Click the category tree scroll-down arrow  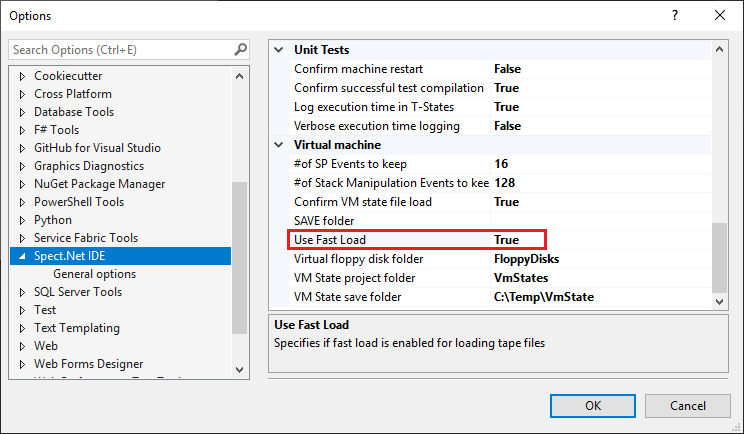pos(240,369)
